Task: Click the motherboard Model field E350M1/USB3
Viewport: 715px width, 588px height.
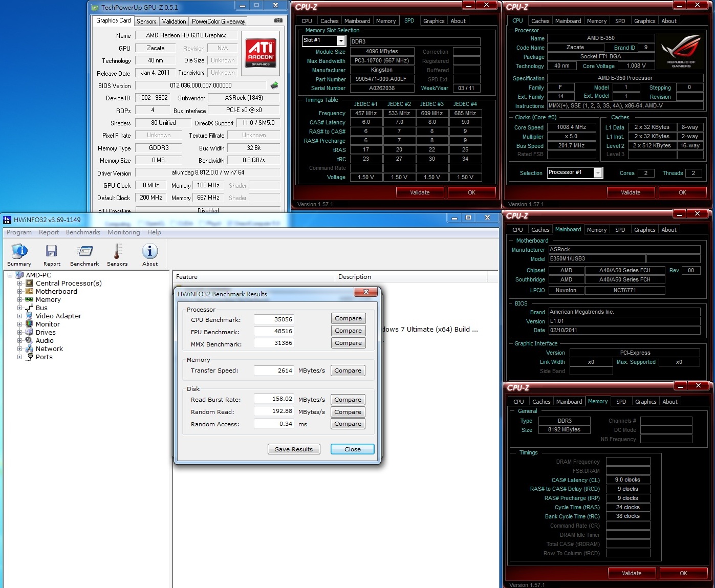Action: (597, 259)
